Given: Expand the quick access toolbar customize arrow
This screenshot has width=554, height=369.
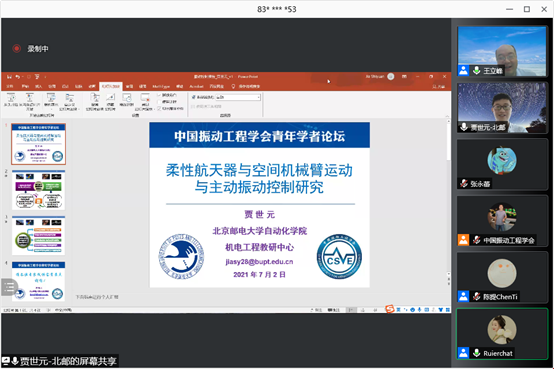Looking at the screenshot, I should (x=45, y=77).
